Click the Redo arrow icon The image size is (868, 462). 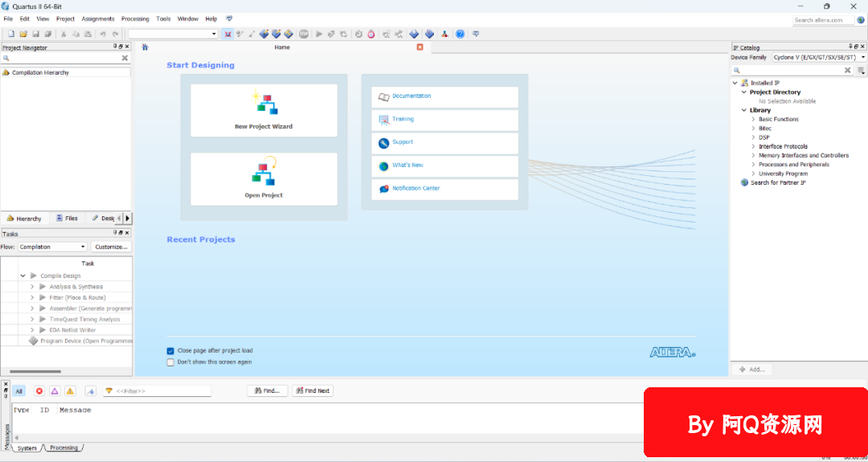point(115,34)
